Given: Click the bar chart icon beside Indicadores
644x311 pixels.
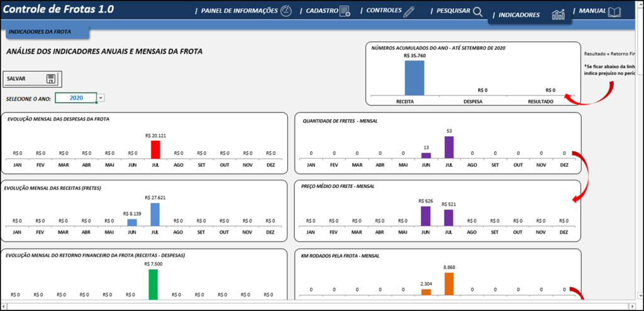Looking at the screenshot, I should (x=558, y=15).
